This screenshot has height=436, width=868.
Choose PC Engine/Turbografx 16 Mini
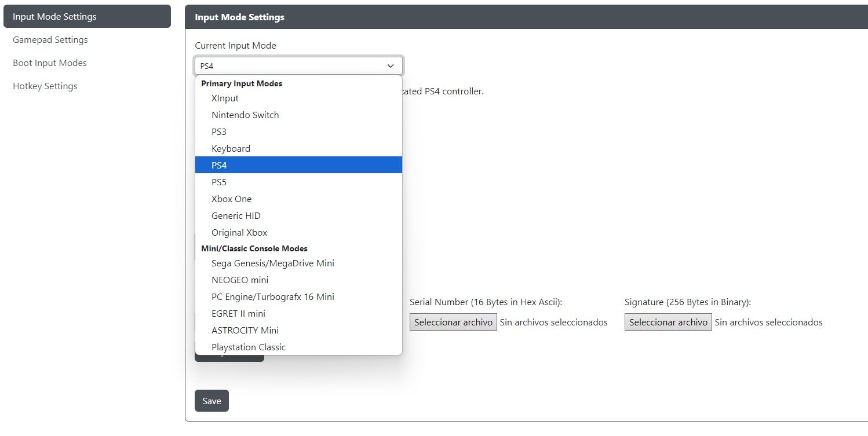[298, 297]
